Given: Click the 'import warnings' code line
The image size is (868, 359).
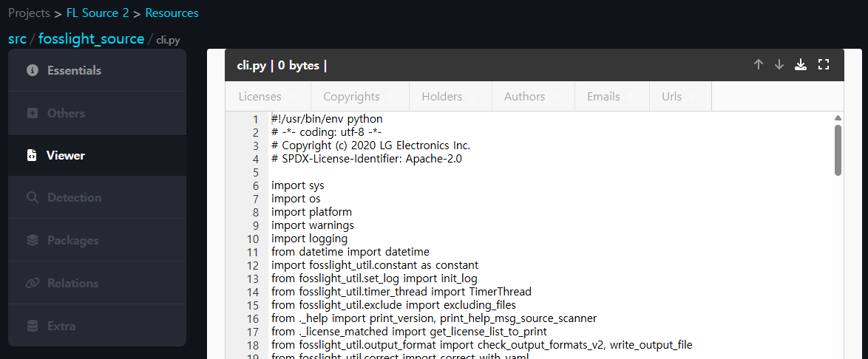Looking at the screenshot, I should [313, 225].
